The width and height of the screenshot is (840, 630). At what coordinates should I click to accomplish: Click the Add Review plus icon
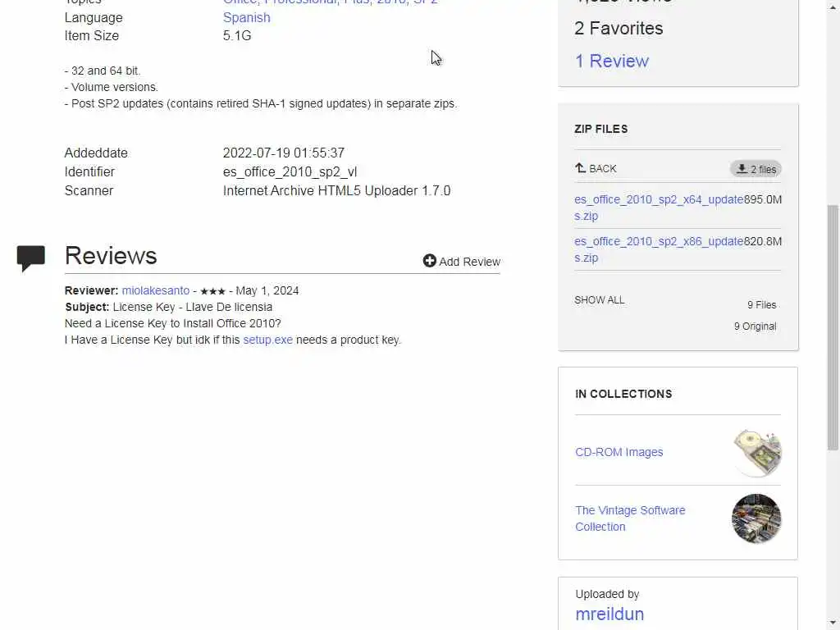(429, 261)
